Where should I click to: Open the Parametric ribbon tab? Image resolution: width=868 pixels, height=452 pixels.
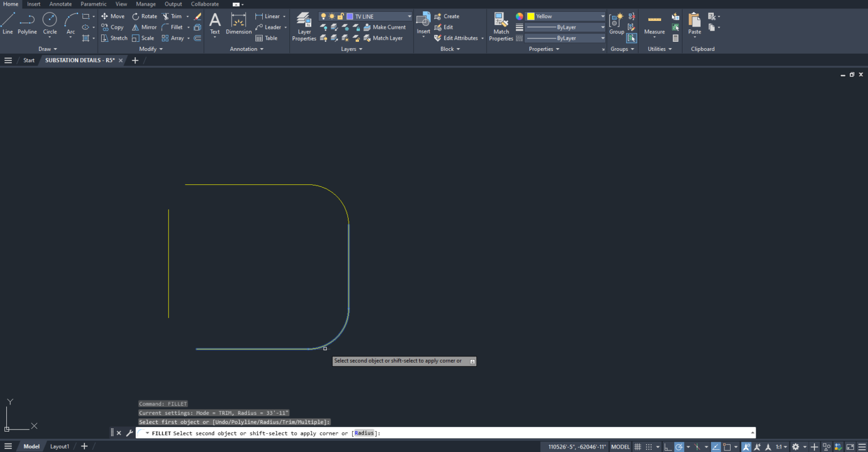94,4
